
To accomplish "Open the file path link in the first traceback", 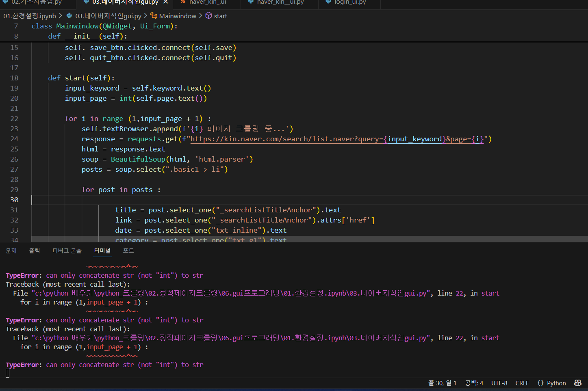I will pyautogui.click(x=231, y=293).
